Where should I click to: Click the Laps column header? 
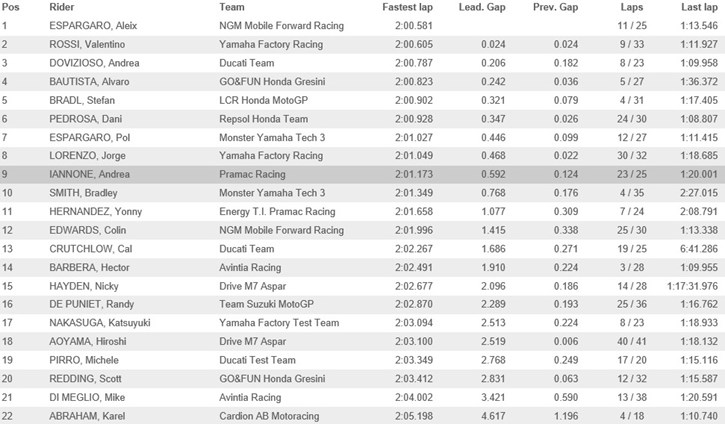(x=632, y=7)
